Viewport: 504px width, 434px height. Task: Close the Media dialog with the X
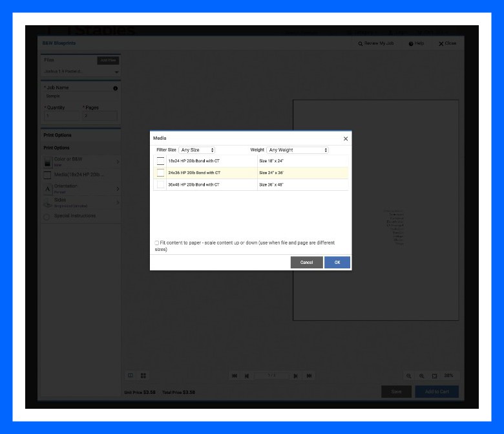[x=346, y=138]
